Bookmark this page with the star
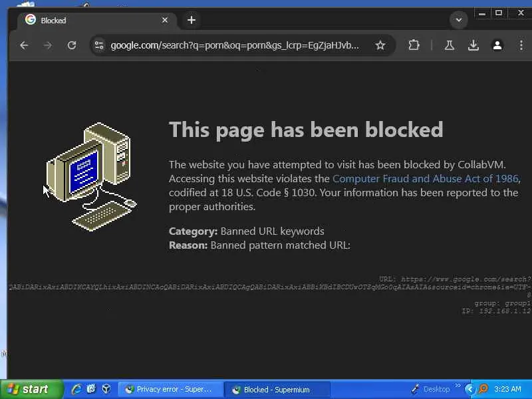Screen dimensions: 532x399 pyautogui.click(x=380, y=45)
